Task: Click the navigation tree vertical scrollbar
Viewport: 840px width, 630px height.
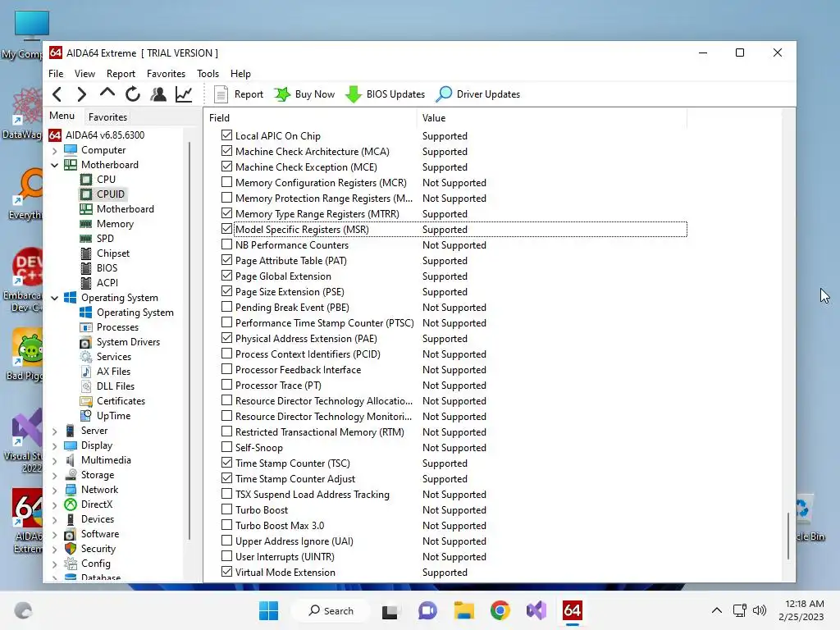Action: [189, 340]
